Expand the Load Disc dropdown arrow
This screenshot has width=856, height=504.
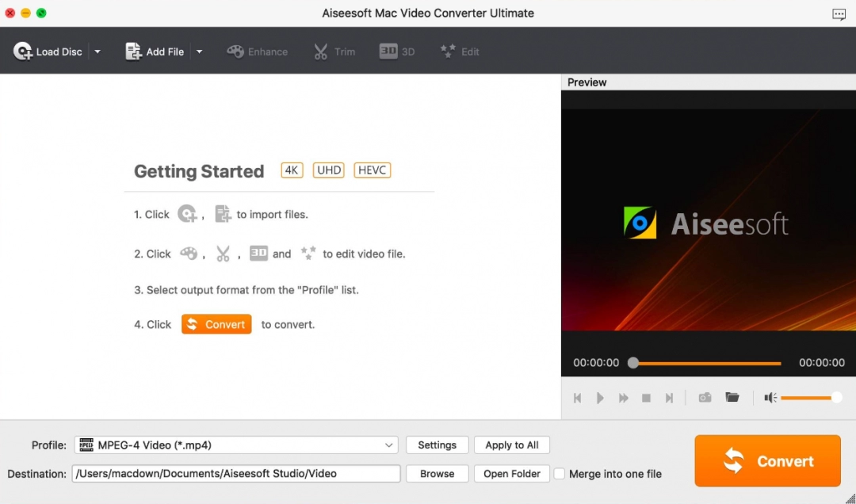[x=97, y=51]
